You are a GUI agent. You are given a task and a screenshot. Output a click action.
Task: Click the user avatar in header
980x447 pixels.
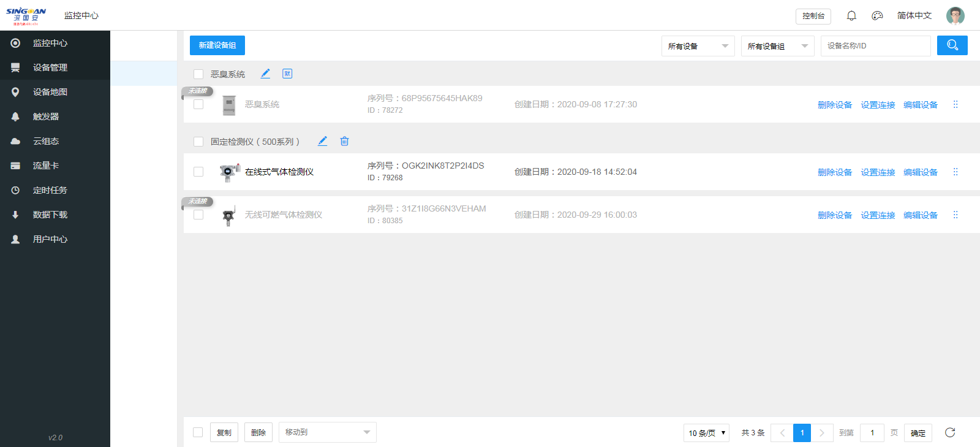pyautogui.click(x=955, y=16)
